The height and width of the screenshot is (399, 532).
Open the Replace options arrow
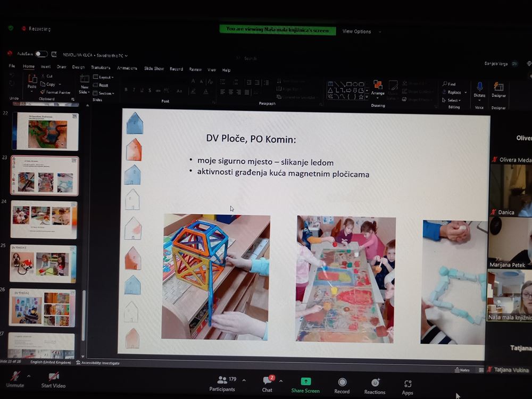click(x=465, y=92)
